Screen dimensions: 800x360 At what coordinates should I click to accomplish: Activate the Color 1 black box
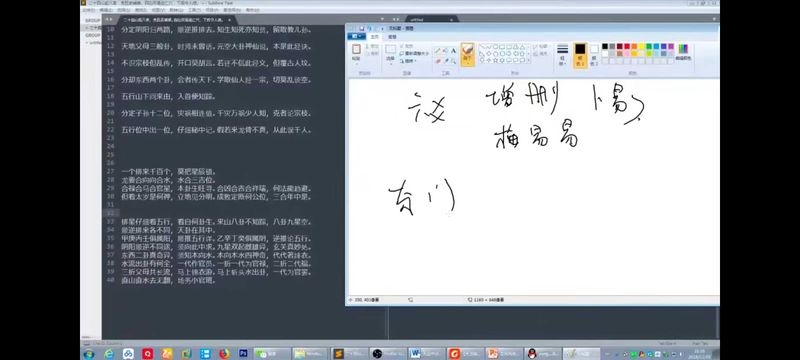point(581,55)
